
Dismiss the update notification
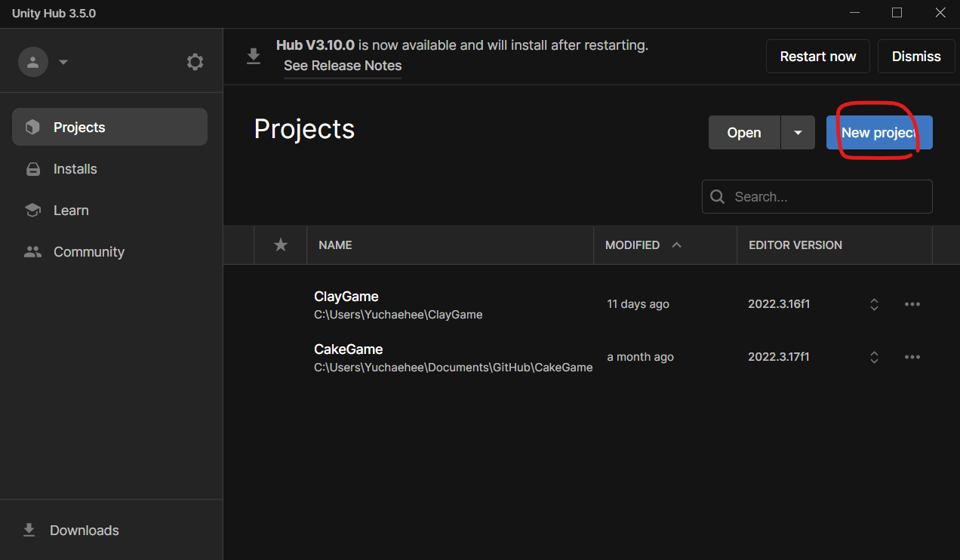point(916,57)
